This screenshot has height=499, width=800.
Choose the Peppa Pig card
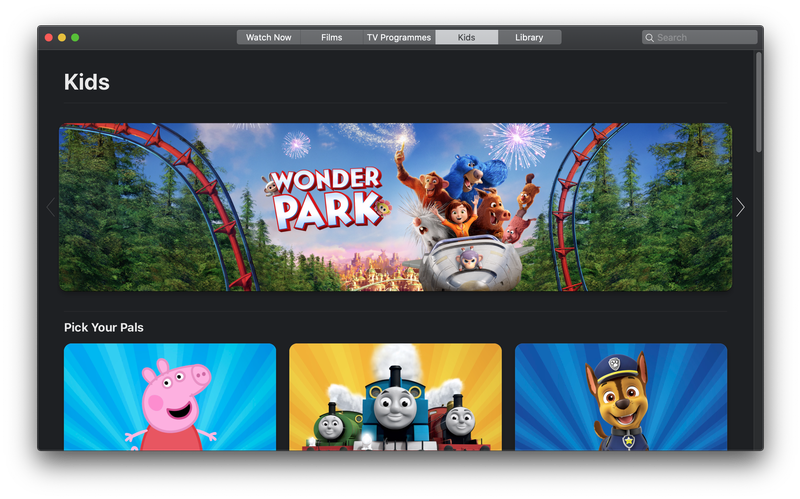170,397
